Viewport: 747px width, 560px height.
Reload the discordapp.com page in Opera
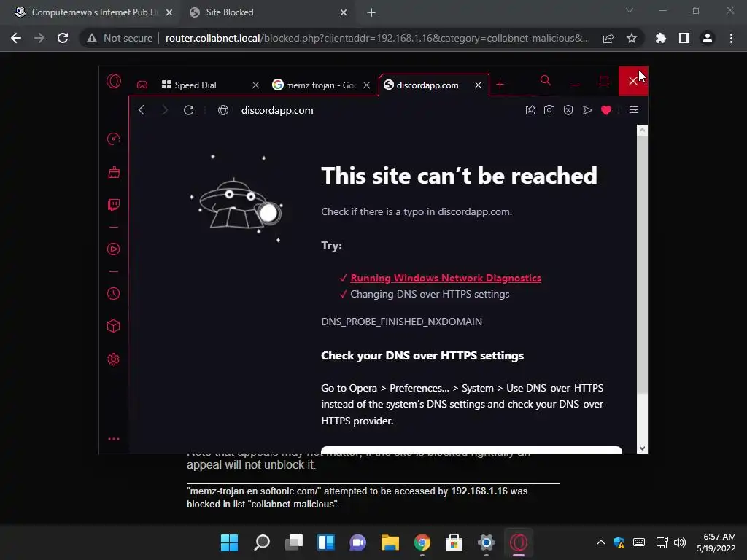(x=189, y=110)
